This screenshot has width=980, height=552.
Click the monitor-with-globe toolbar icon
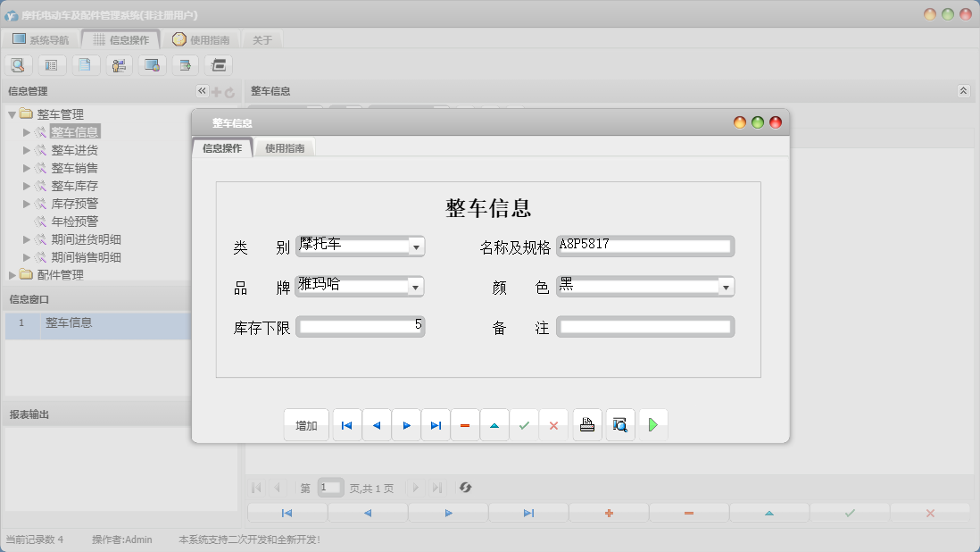point(152,64)
